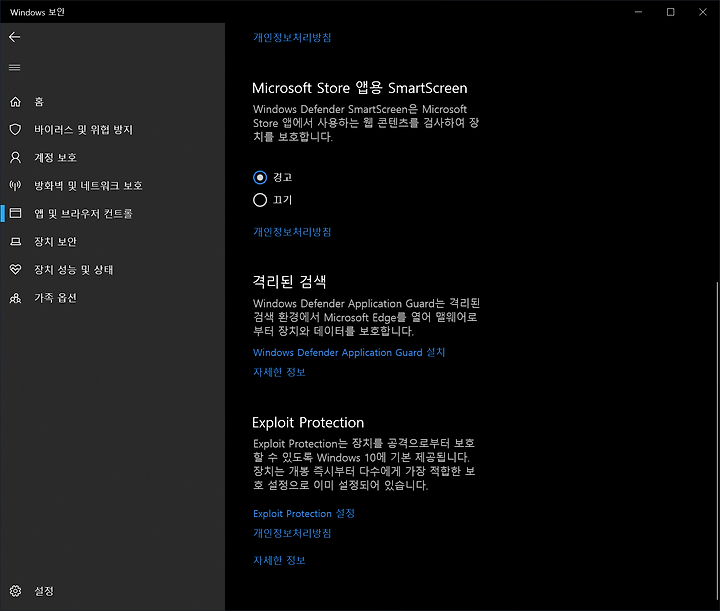Open Windows Defender Application Guard 설치 link

(349, 352)
